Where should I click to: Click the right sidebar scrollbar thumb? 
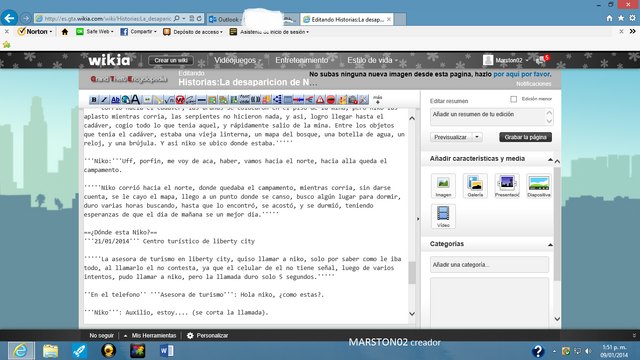[557, 224]
